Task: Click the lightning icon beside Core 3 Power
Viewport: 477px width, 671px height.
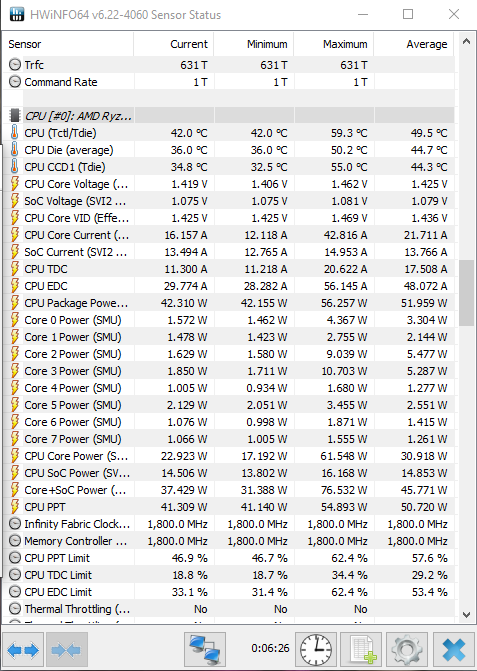Action: pyautogui.click(x=15, y=371)
